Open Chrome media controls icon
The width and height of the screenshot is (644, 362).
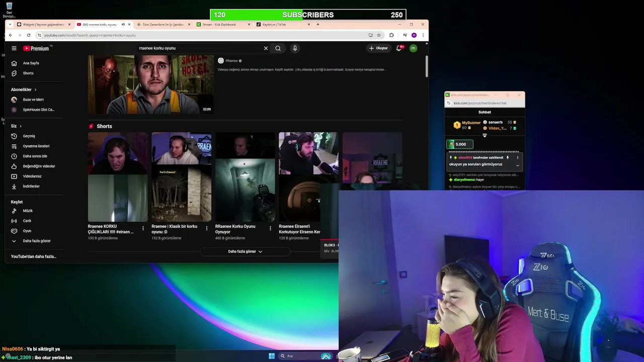[x=405, y=35]
